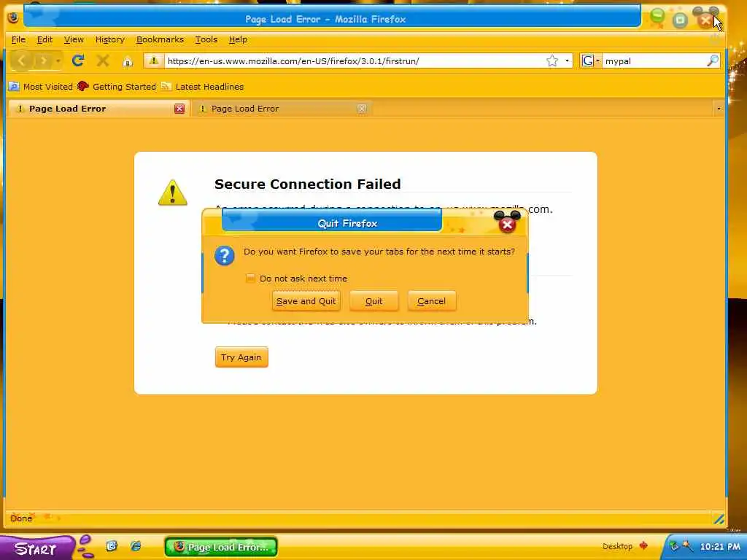
Task: Open the Tools menu
Action: coord(206,39)
